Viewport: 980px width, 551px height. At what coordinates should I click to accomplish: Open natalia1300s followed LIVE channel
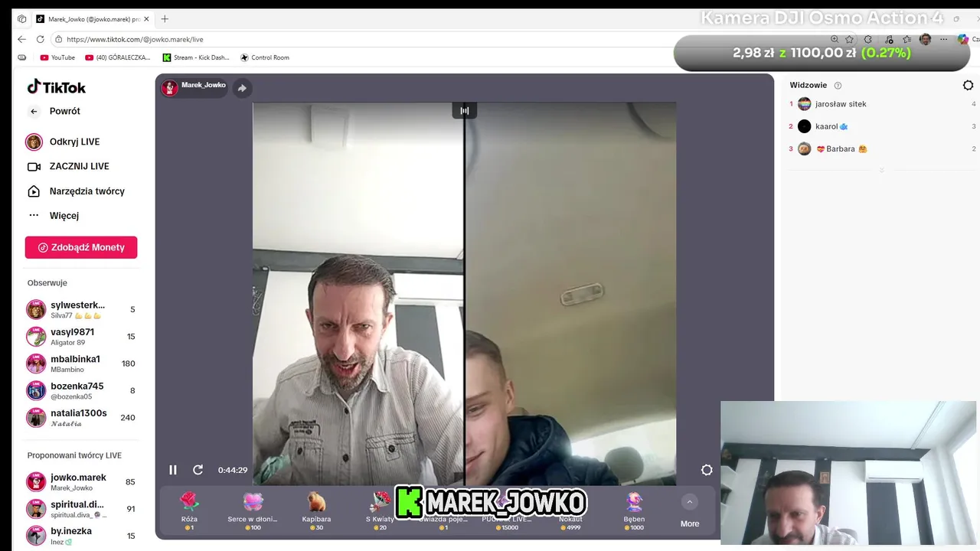coord(81,417)
